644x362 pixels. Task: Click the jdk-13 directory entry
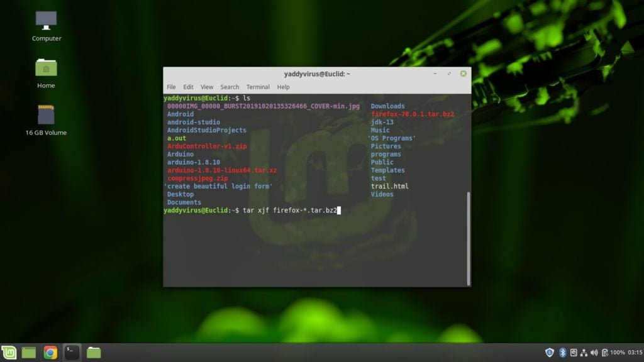(382, 123)
